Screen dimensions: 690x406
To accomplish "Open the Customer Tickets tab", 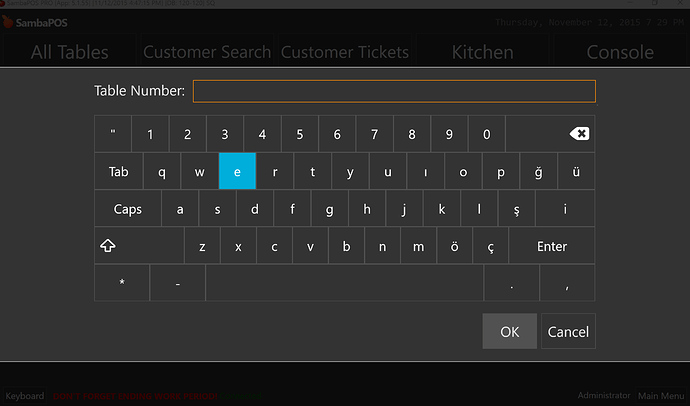I will coord(345,52).
